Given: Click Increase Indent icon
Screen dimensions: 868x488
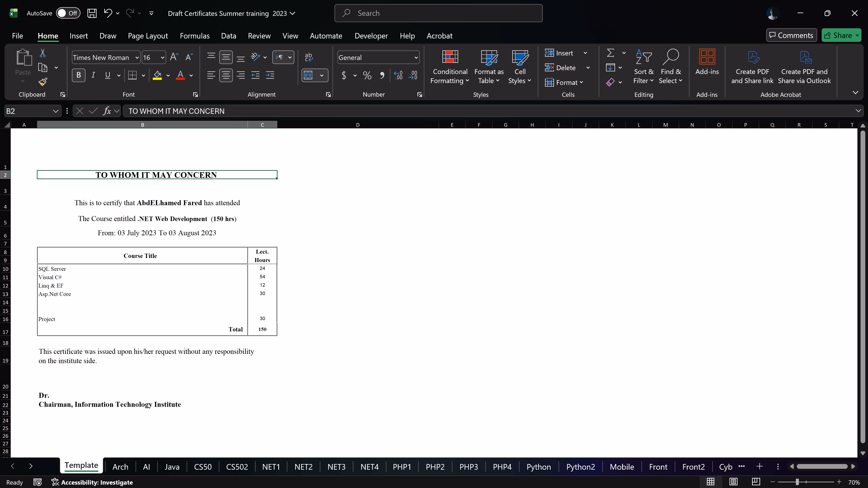Looking at the screenshot, I should (270, 75).
